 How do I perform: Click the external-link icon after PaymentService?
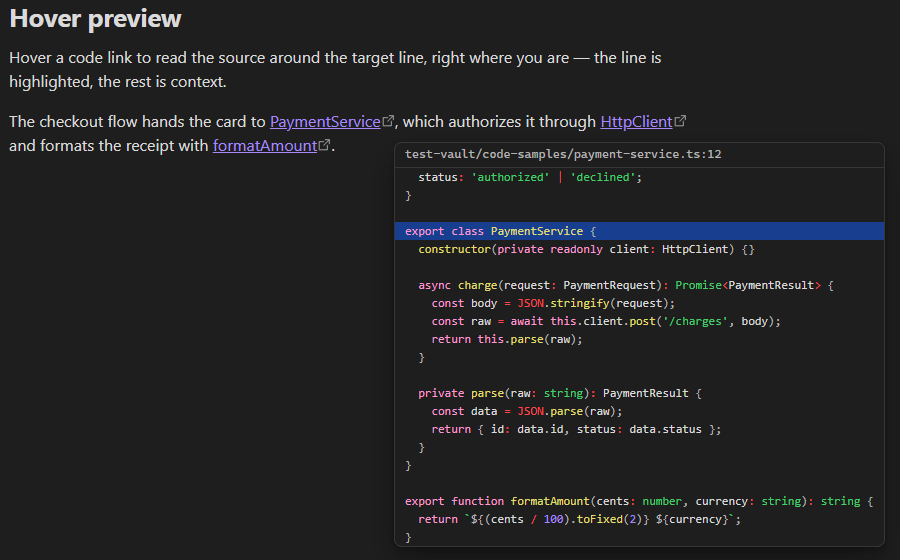tap(389, 121)
